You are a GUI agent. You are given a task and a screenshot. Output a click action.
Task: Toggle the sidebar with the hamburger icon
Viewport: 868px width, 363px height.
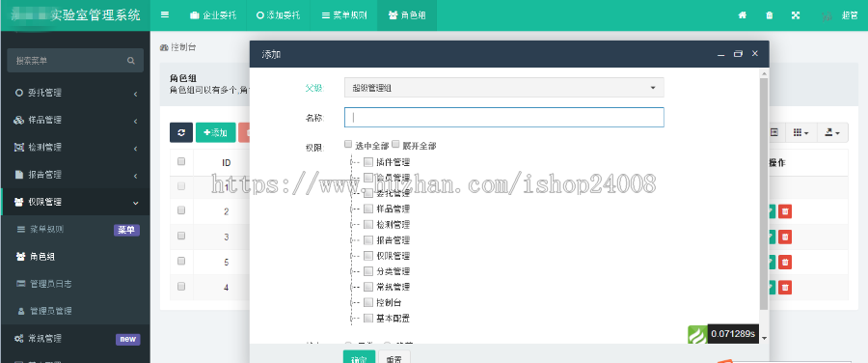165,14
